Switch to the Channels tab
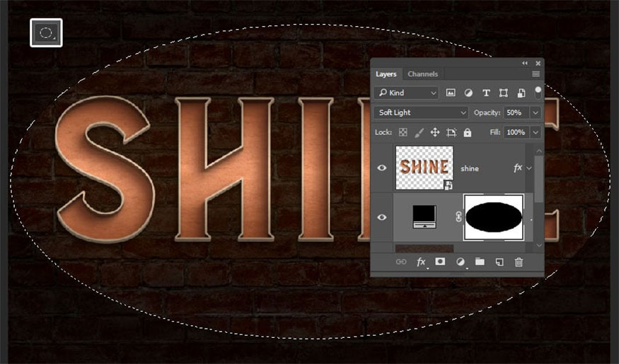Image resolution: width=619 pixels, height=364 pixels. tap(422, 74)
